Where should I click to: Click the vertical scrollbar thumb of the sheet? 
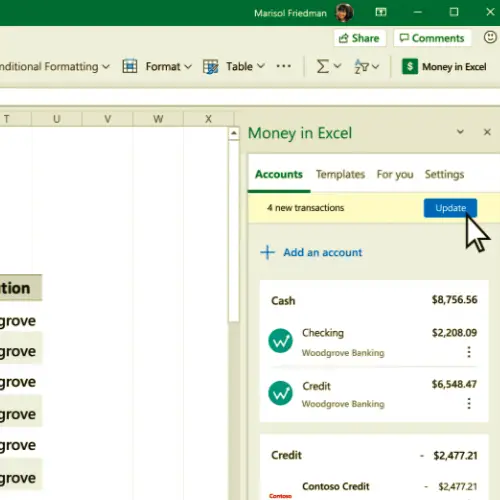pyautogui.click(x=234, y=231)
